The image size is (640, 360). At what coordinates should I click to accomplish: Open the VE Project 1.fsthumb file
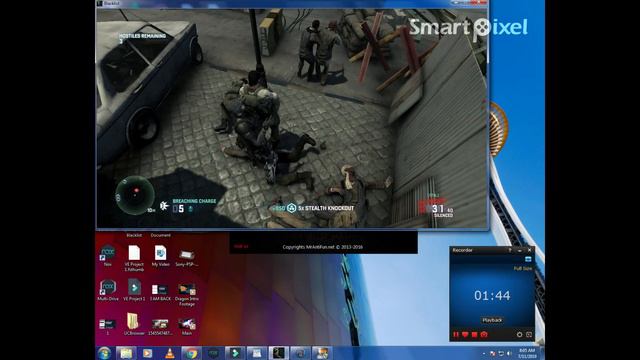(134, 258)
